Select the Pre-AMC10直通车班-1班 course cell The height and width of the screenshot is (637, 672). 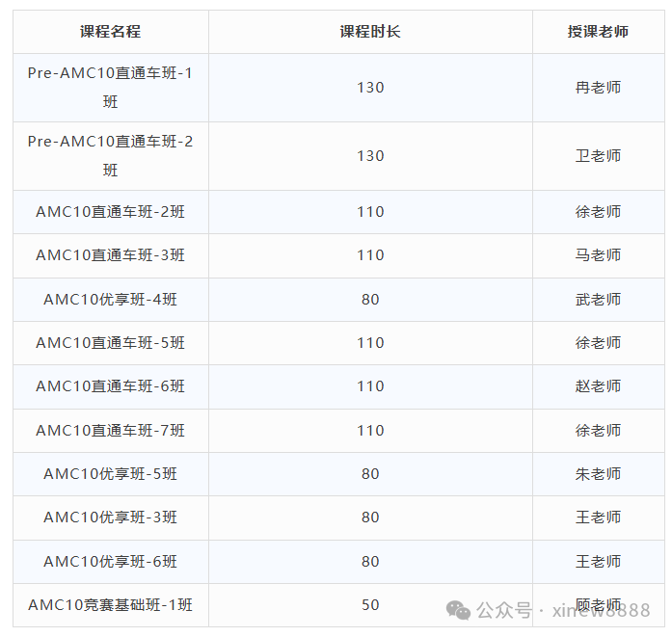110,88
